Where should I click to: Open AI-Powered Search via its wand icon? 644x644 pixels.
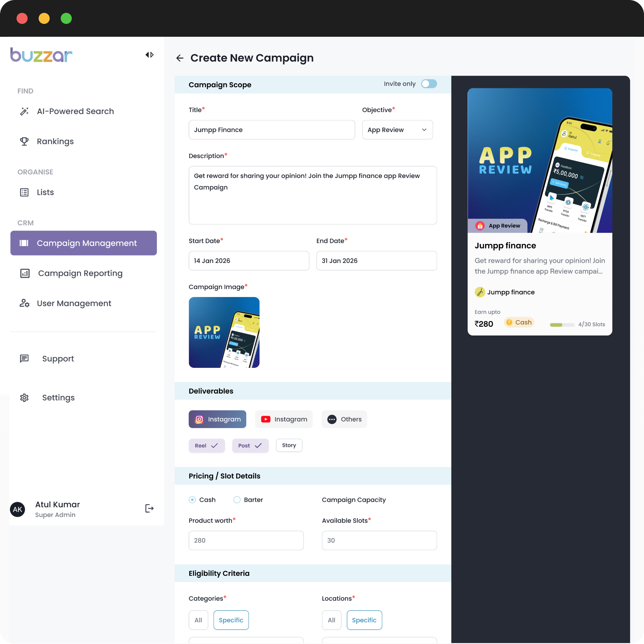[24, 111]
